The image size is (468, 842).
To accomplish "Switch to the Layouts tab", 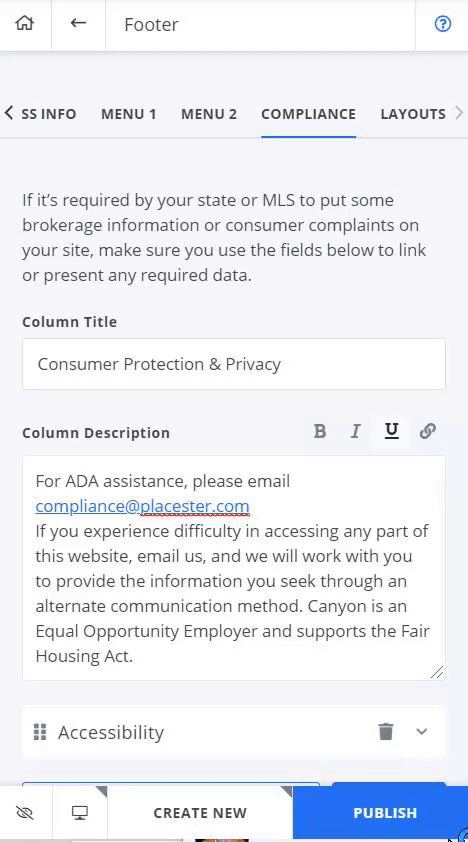I will pos(413,114).
